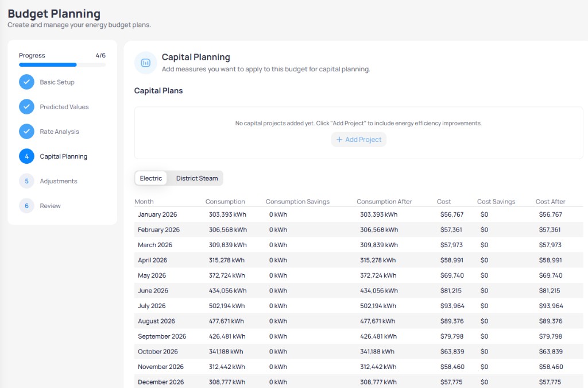
Task: Select the November 2026 row label
Action: 161,367
